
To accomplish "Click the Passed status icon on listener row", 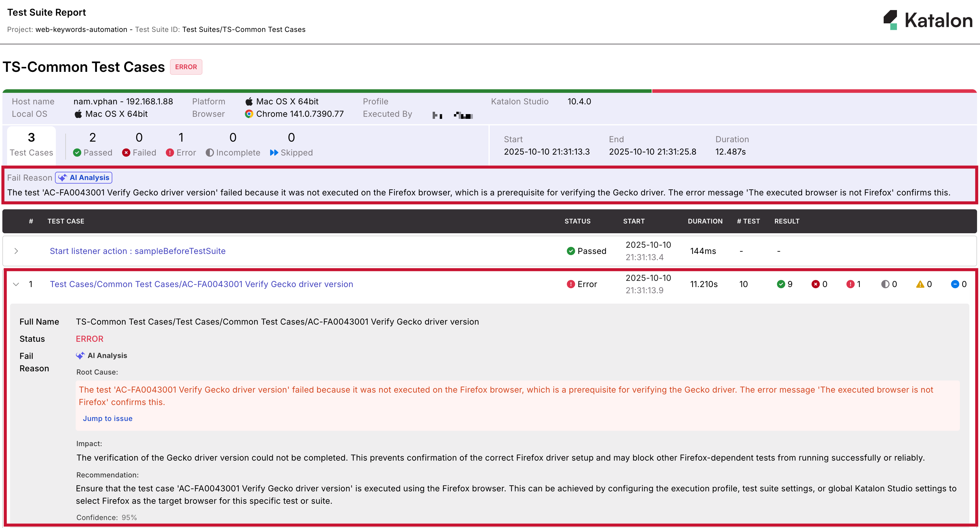I will (571, 251).
